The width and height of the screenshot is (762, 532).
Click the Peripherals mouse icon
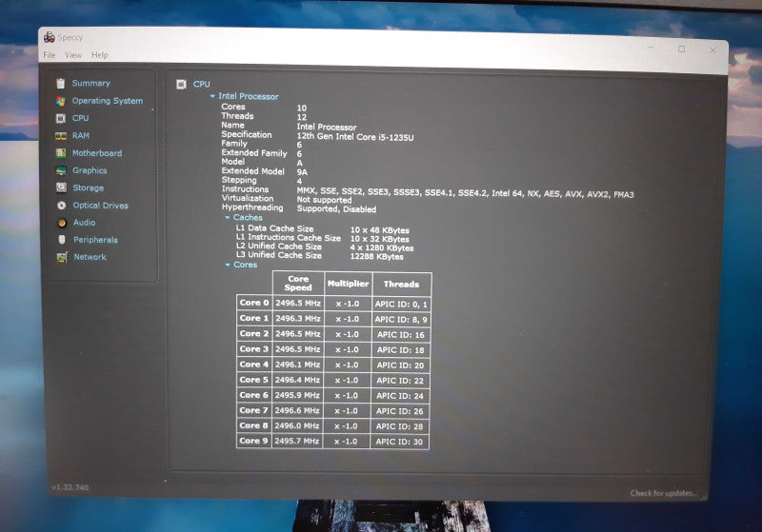tap(62, 240)
